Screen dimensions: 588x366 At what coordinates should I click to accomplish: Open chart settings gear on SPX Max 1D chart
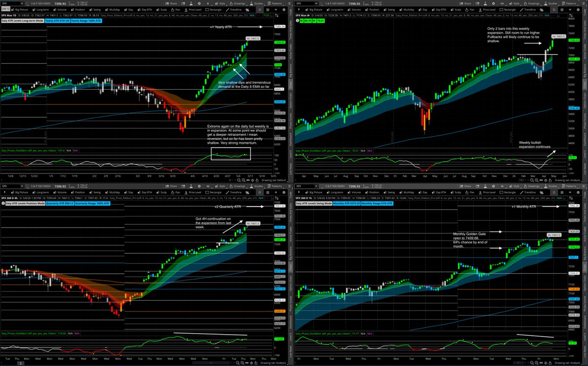click(x=199, y=3)
